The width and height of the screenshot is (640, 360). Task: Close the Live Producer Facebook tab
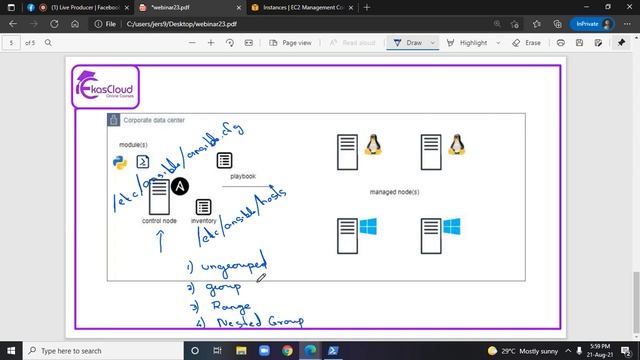coord(127,7)
